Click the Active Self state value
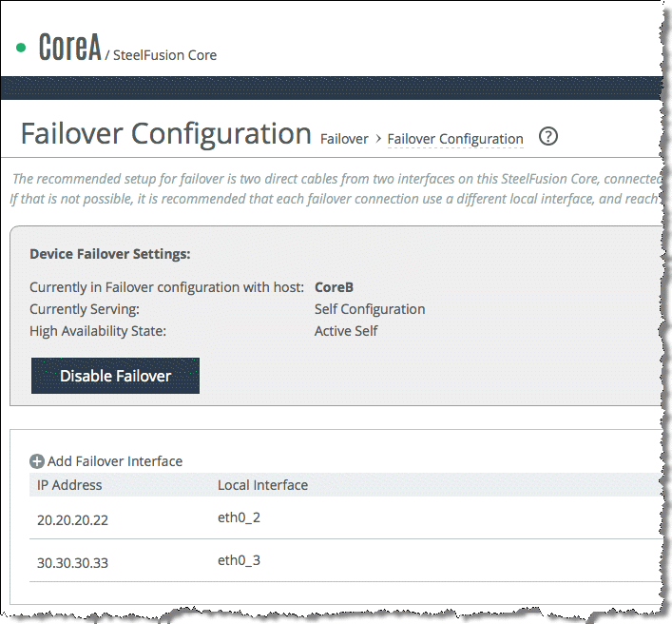 pyautogui.click(x=346, y=331)
